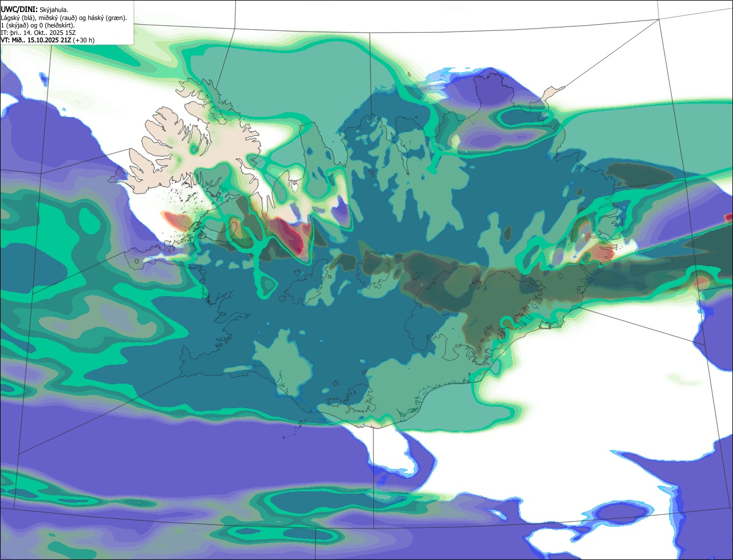Click the 'IT: þri.. 14. Okt.. 2025 15Z' line

(x=38, y=33)
